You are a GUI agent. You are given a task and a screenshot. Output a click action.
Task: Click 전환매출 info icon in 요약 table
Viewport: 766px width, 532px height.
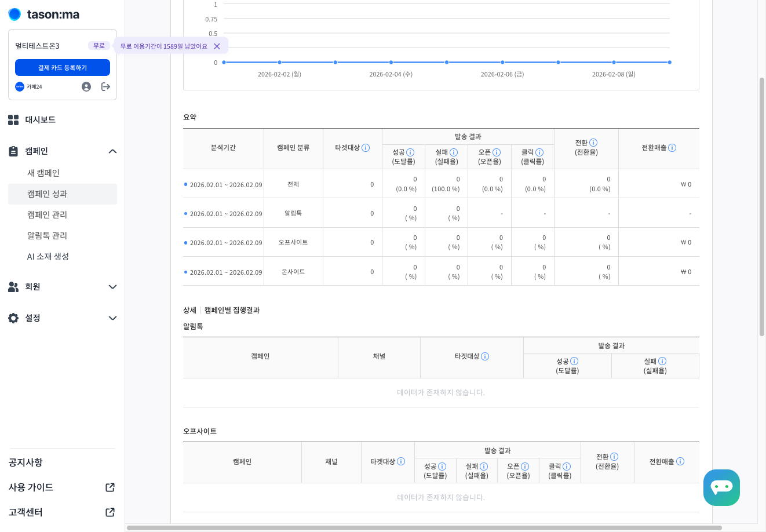coord(672,148)
